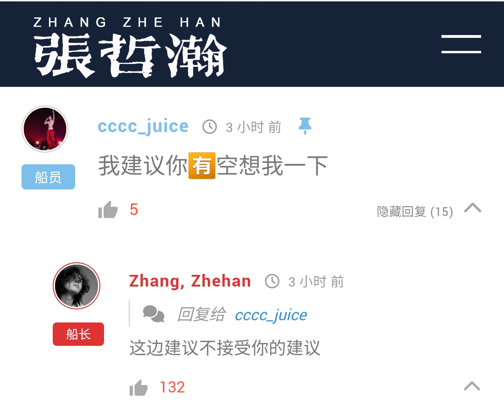Click the Zhang Zhe Han logo
Image resolution: width=504 pixels, height=420 pixels.
coord(130,47)
